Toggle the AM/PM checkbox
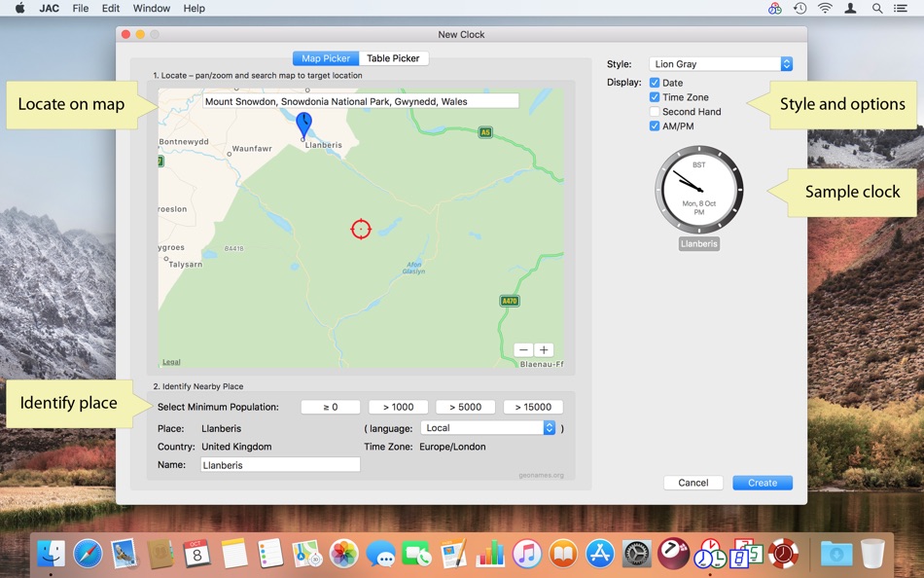 [x=655, y=126]
